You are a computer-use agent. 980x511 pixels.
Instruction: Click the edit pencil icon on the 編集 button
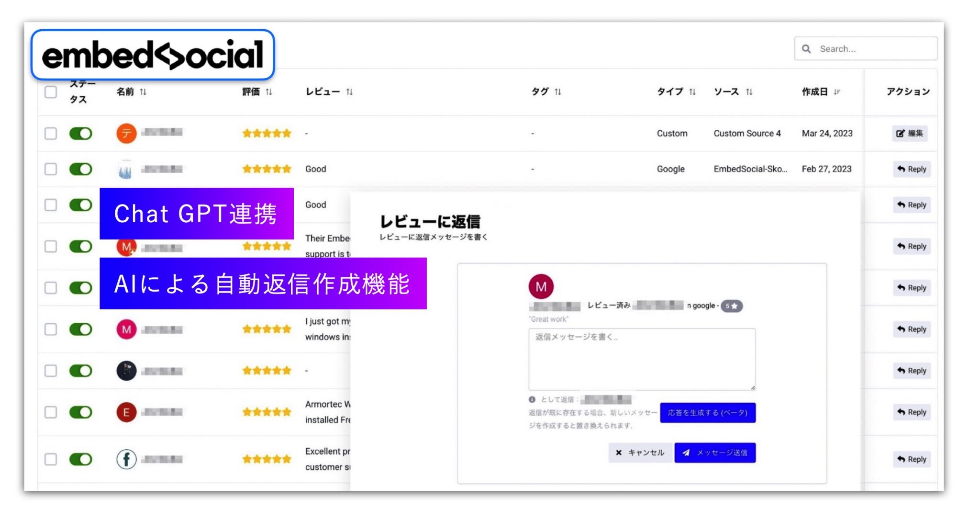pyautogui.click(x=901, y=133)
